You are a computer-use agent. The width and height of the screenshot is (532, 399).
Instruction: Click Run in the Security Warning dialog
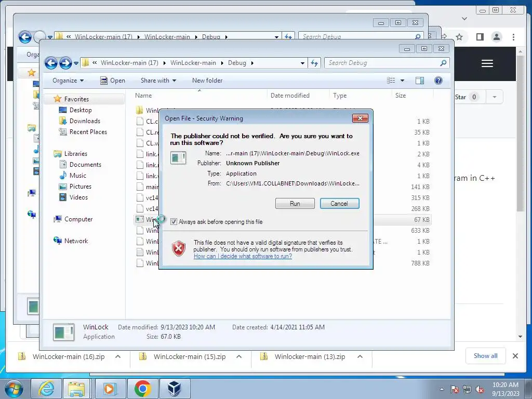(295, 204)
